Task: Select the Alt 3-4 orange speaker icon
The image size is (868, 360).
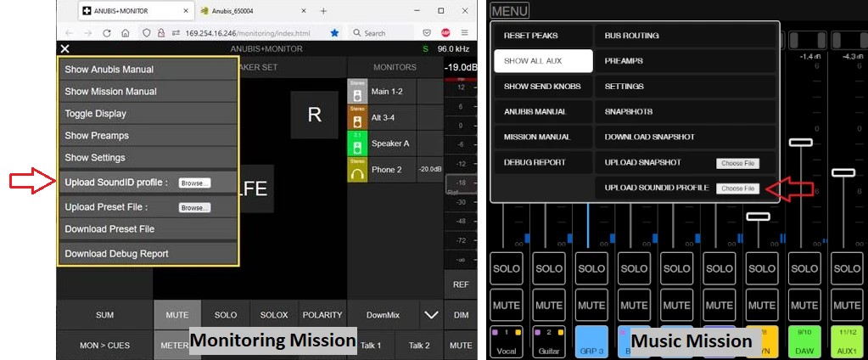Action: [357, 117]
